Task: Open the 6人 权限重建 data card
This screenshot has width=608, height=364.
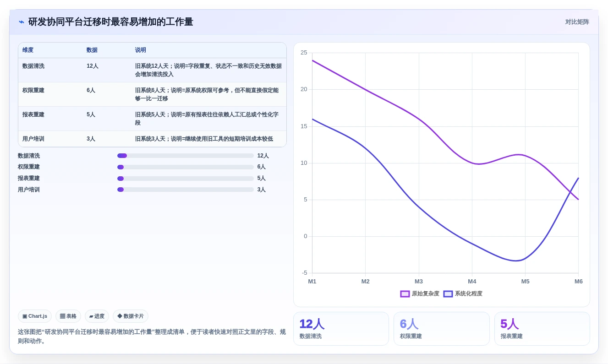Action: tap(441, 329)
